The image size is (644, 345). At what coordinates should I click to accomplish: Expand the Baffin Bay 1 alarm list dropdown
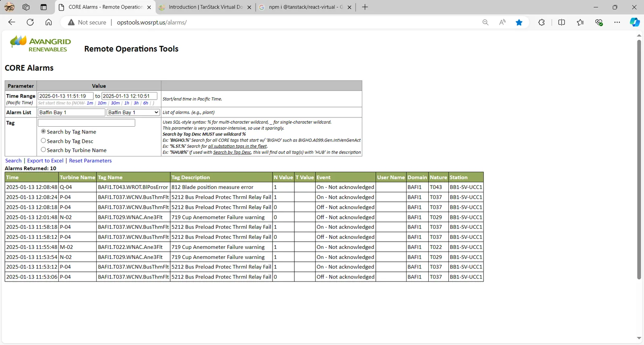(133, 112)
